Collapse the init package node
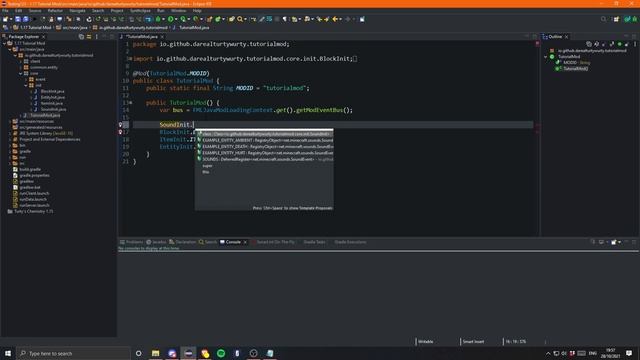 [x=26, y=85]
